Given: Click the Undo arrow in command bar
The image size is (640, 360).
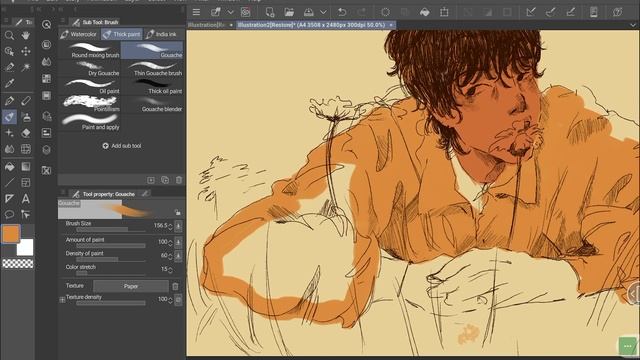Looking at the screenshot, I should tap(342, 12).
